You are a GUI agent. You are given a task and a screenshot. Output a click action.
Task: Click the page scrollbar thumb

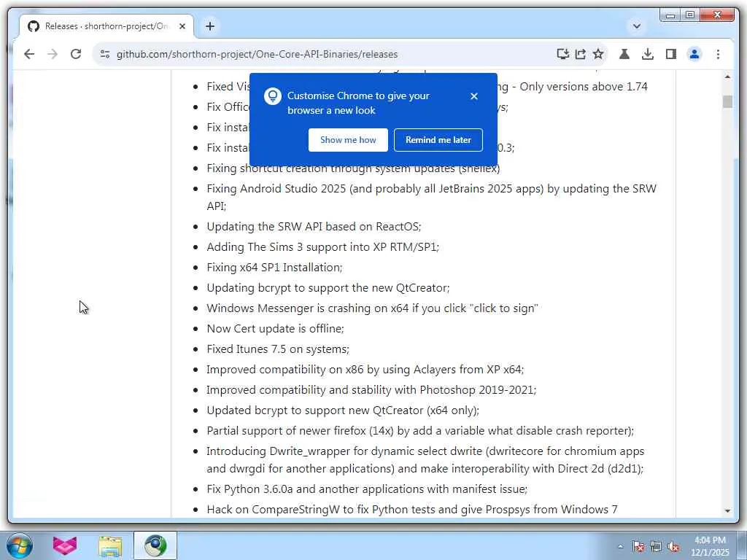pos(727,101)
